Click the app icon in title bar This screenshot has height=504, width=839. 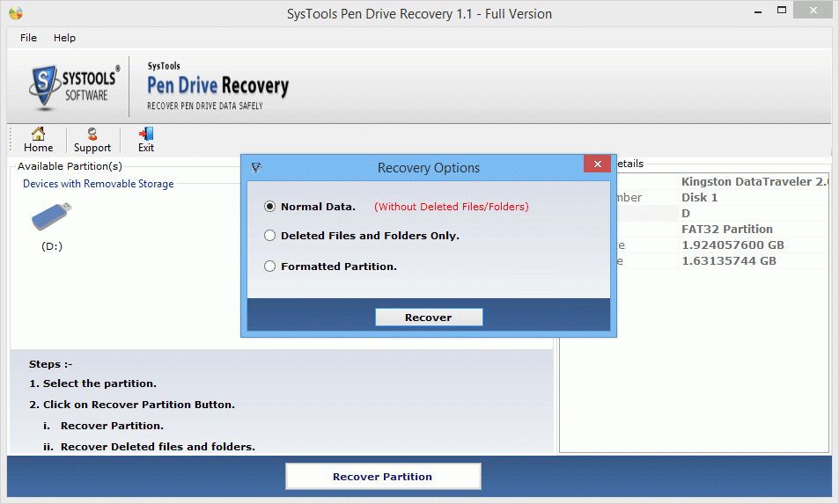pos(16,13)
